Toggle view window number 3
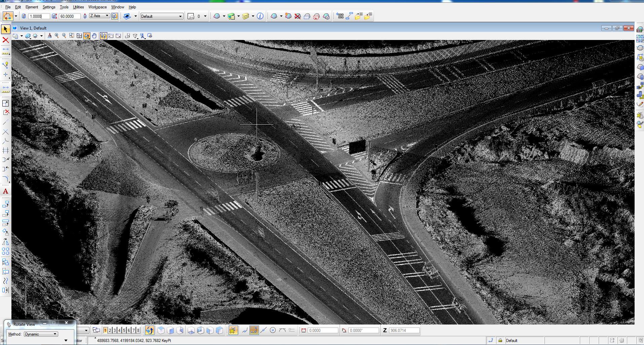Image resolution: width=644 pixels, height=345 pixels. pos(115,331)
